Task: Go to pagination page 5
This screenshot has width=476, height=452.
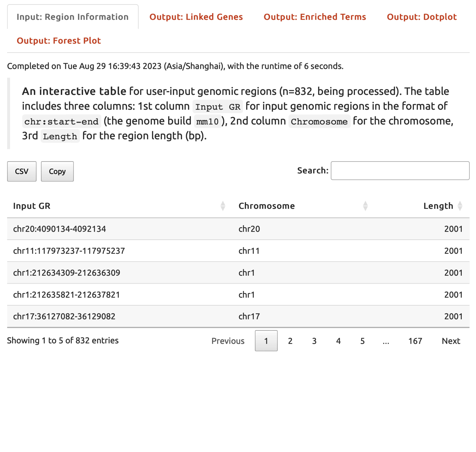Action: [x=362, y=341]
